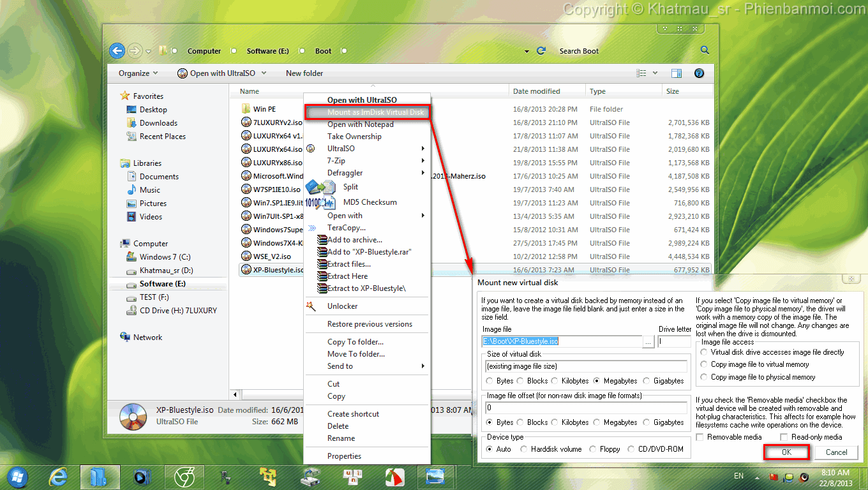The height and width of the screenshot is (490, 868).
Task: Select the Bytes radio under Size of virtual disk
Action: tap(490, 381)
